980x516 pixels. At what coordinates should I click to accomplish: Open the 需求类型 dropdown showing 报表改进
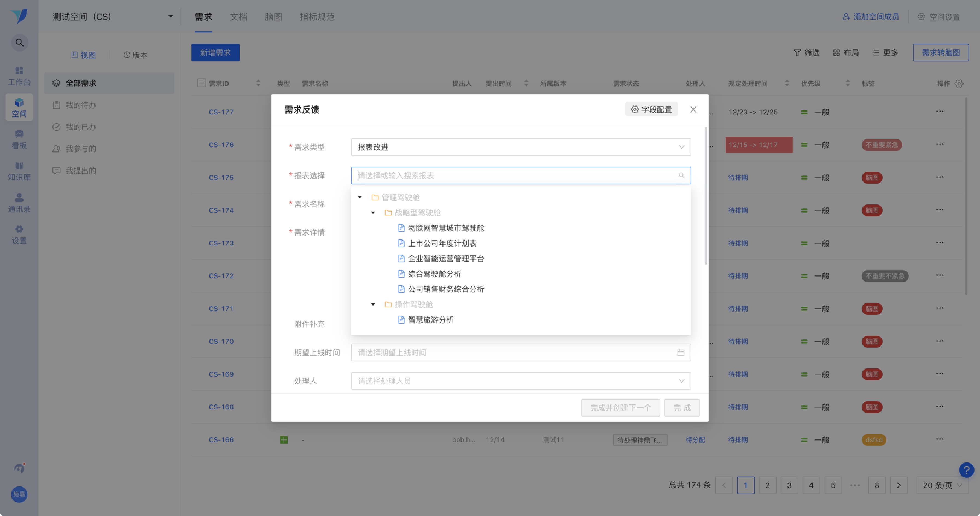(520, 147)
